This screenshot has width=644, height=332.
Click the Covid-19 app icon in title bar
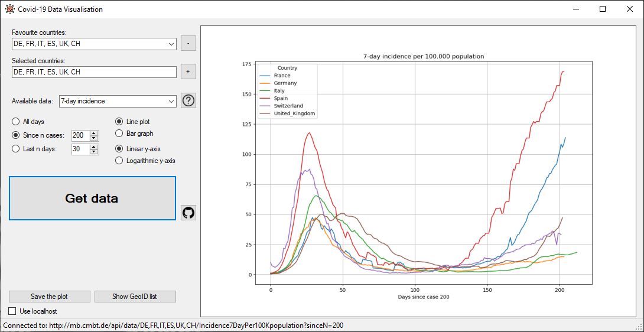pyautogui.click(x=9, y=9)
